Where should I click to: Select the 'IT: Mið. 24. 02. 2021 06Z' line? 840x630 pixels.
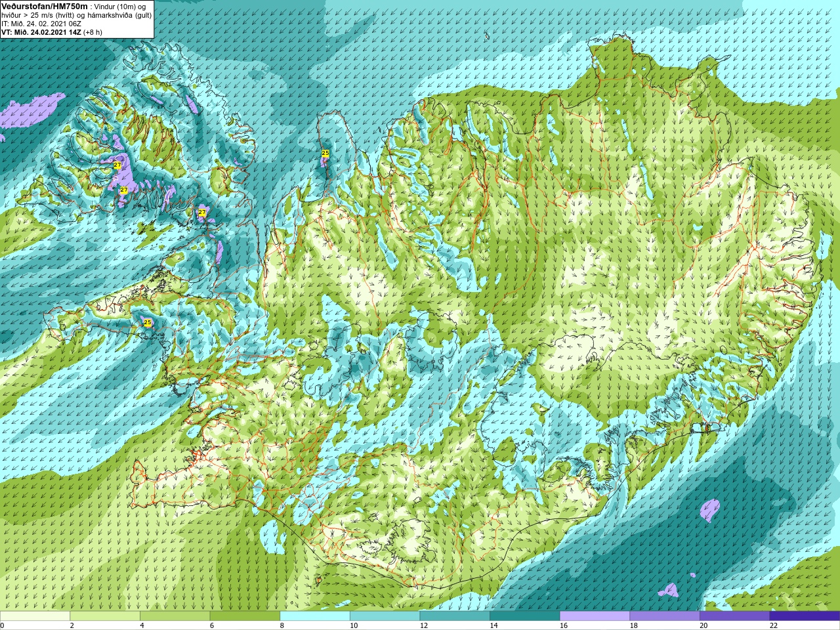[41, 24]
